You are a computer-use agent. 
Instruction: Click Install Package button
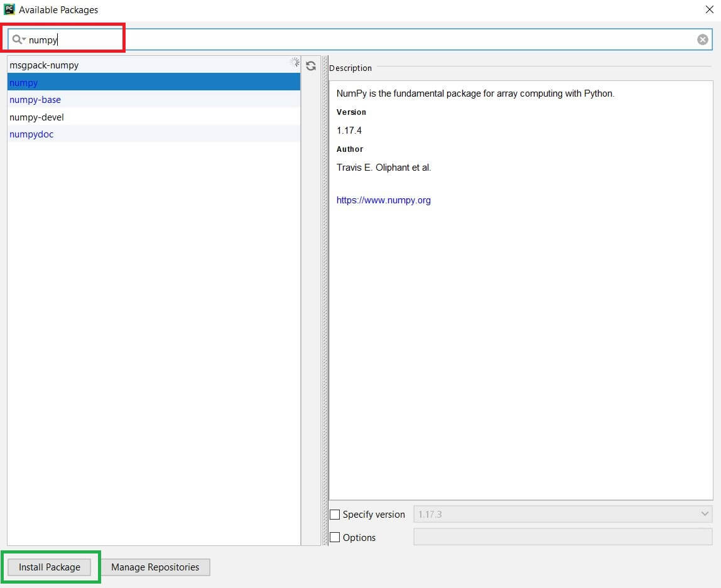click(49, 567)
